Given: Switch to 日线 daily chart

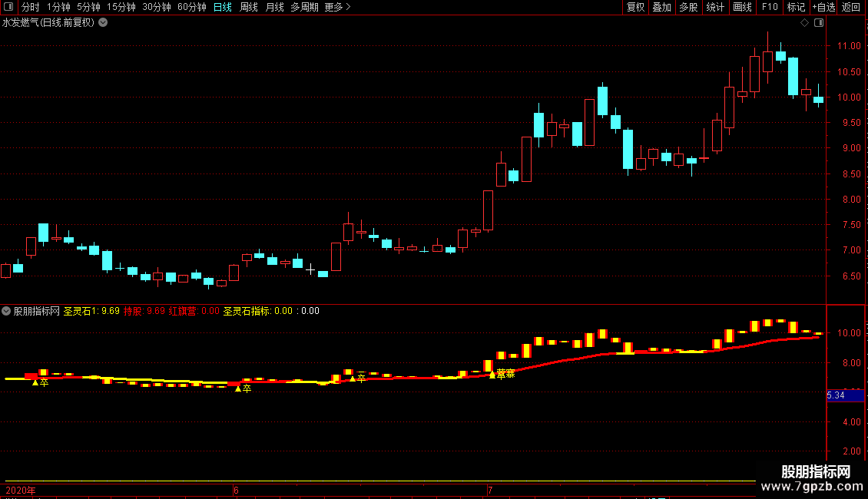Looking at the screenshot, I should coord(223,7).
